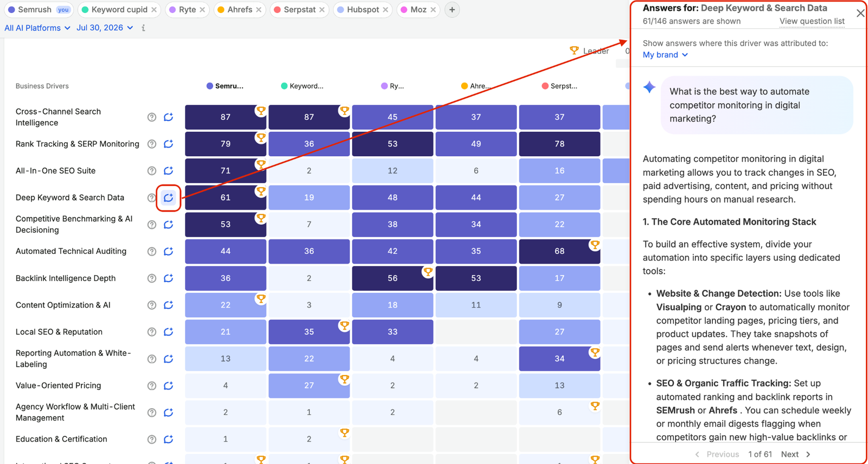Click Semrush score 71 for All-In-One SEO Suite
Viewport: 868px width, 464px height.
(226, 170)
